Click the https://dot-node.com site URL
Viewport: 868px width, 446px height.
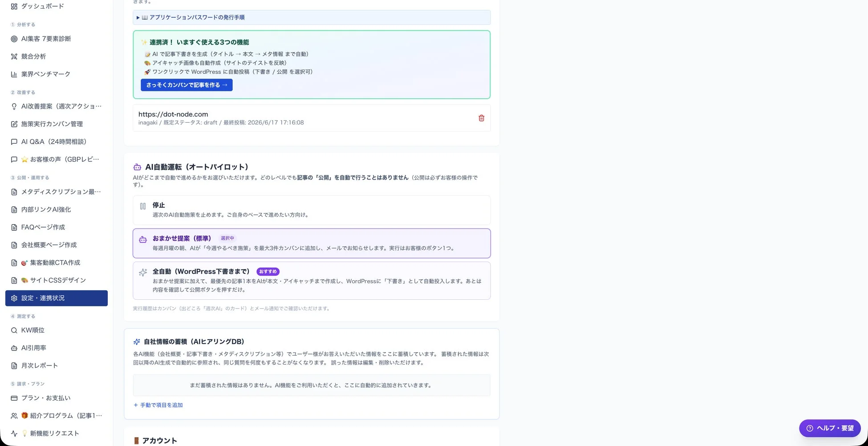click(173, 114)
